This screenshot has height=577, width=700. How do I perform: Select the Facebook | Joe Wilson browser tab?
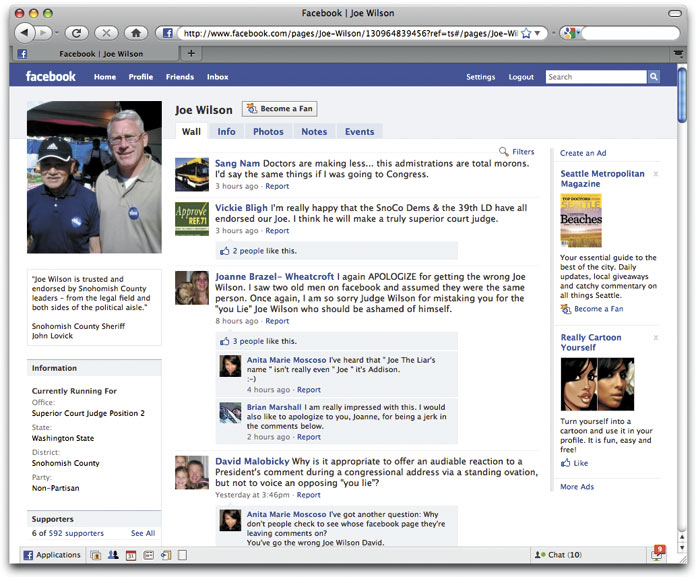click(x=96, y=54)
